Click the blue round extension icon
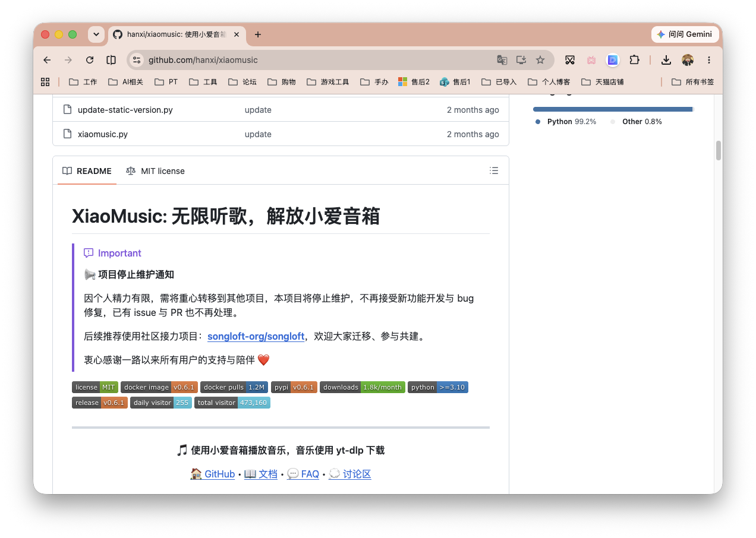Image resolution: width=756 pixels, height=538 pixels. coord(613,60)
